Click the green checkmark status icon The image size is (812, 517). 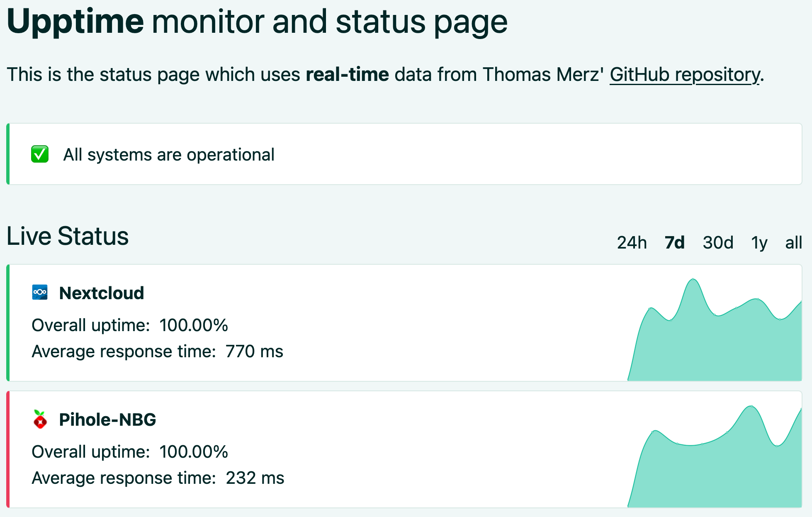[x=40, y=154]
